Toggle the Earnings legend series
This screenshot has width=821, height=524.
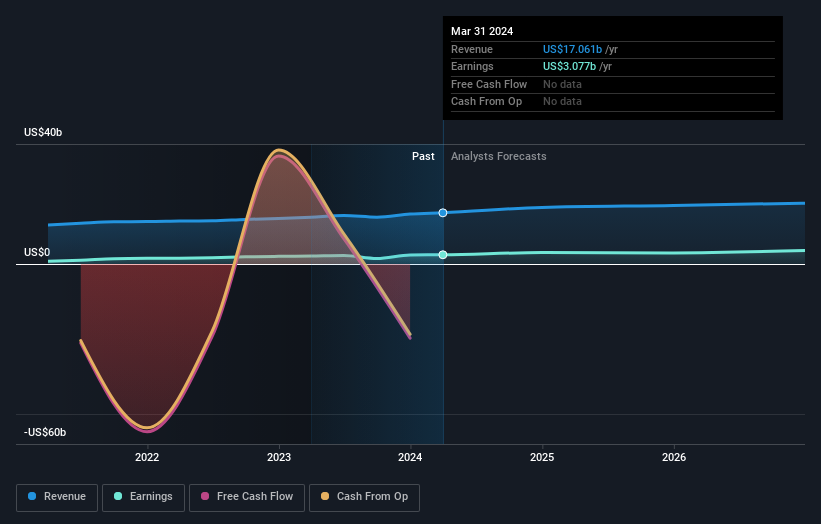(143, 497)
